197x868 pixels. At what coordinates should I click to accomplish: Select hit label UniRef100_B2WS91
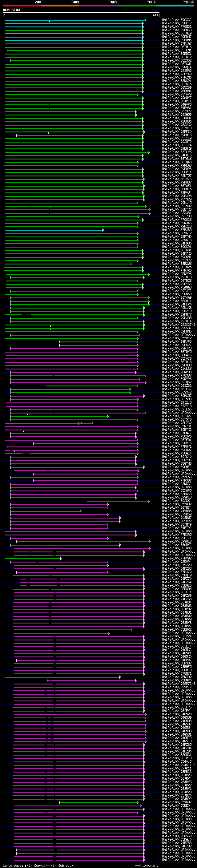coord(177,81)
